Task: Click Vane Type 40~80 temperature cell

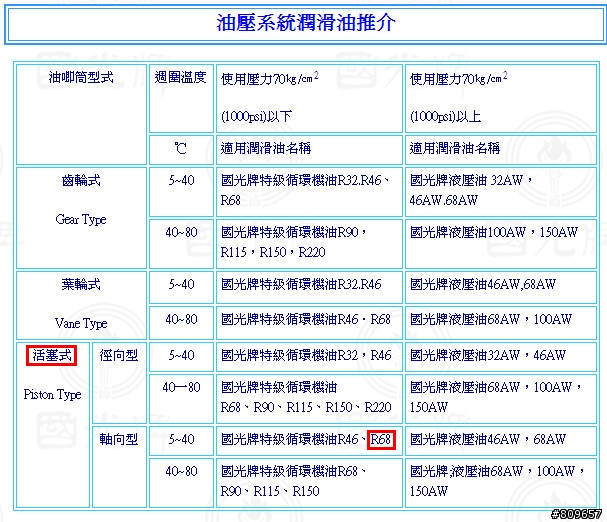Action: 181,323
